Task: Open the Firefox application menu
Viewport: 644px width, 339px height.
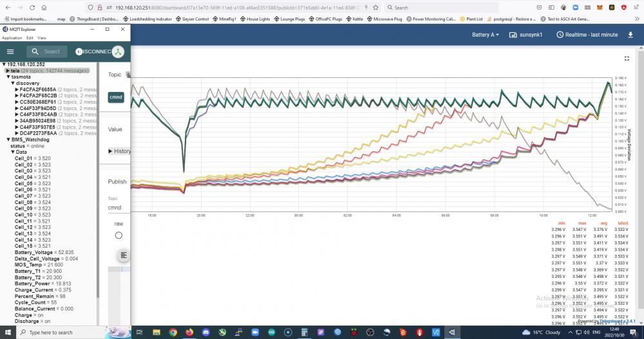Action: [636, 7]
